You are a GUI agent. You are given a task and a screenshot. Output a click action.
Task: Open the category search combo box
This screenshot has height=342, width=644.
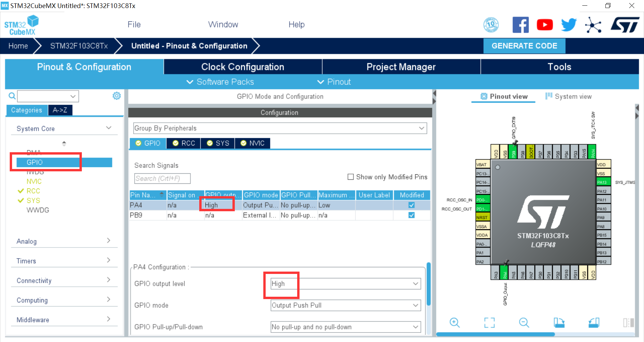point(48,96)
